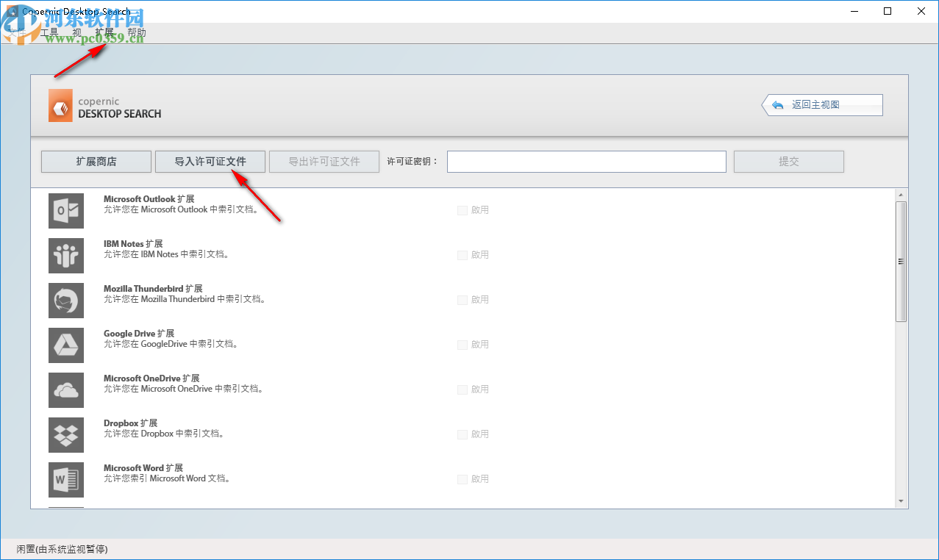Click the 扩展商店 button
This screenshot has height=560, width=939.
point(96,161)
